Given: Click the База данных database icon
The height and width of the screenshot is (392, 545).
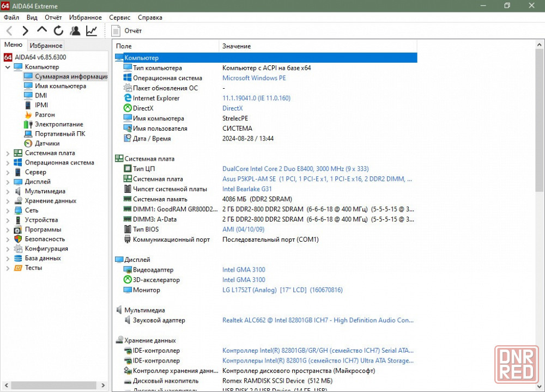Looking at the screenshot, I should 18,258.
